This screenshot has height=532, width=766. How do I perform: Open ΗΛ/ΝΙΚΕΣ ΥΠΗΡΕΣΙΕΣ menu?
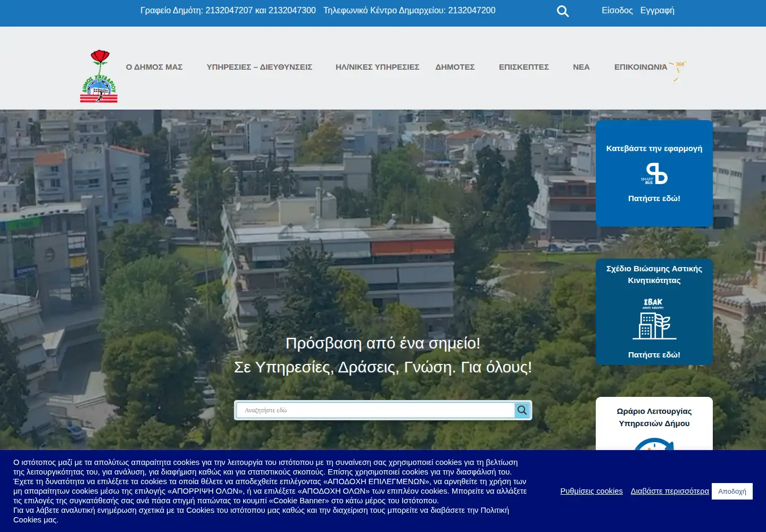click(x=378, y=67)
